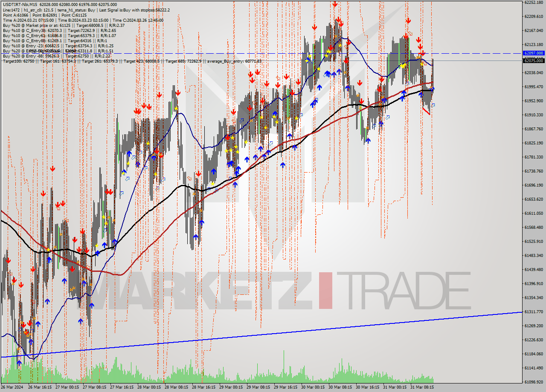
Task: Click the 61696.190 price axis label
Action: pos(534,185)
